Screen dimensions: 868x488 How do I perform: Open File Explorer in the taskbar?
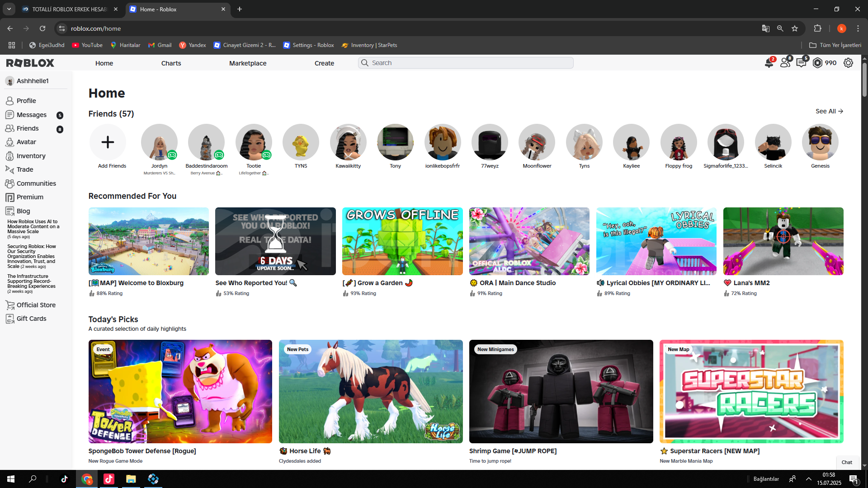131,479
